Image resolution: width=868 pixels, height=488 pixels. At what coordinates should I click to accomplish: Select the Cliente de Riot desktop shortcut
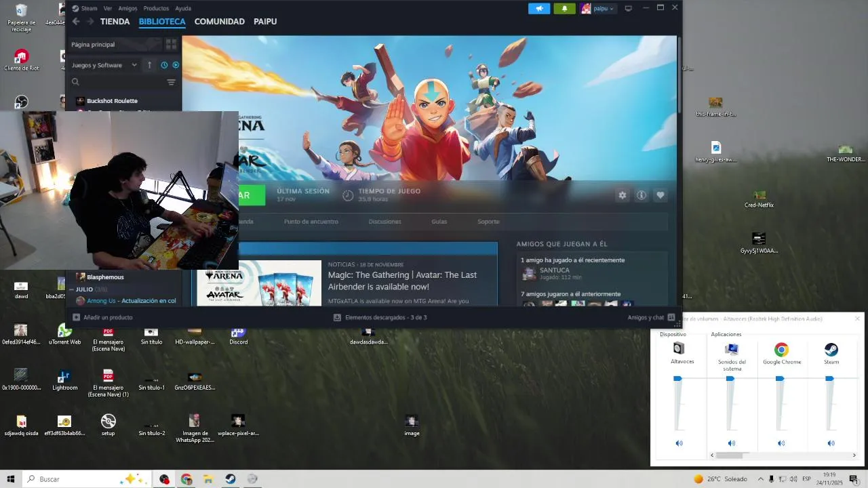(21, 60)
